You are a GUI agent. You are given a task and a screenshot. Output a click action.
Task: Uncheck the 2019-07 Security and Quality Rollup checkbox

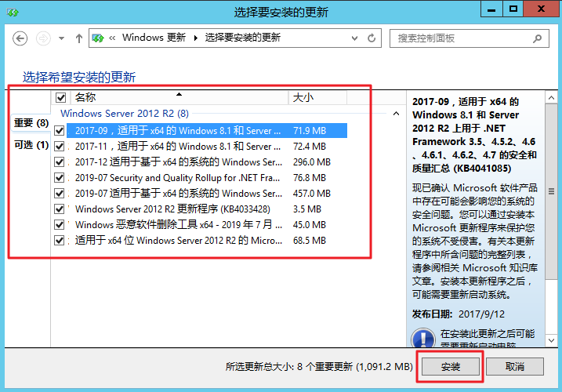59,177
